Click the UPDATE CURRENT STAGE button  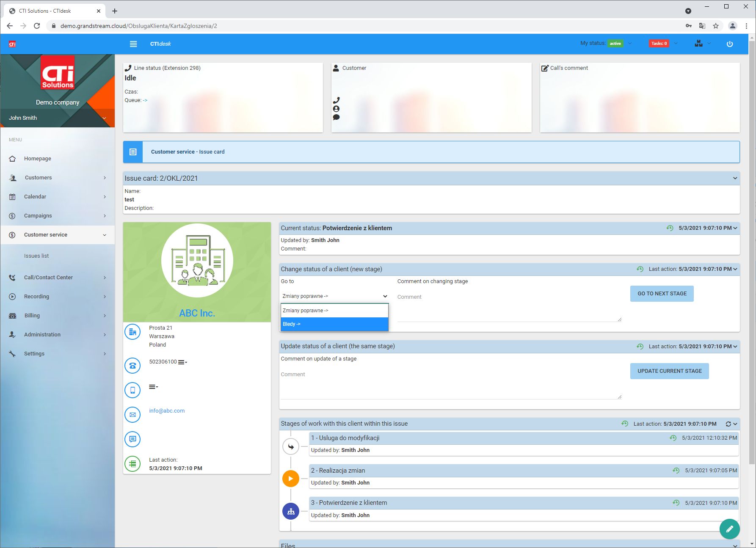669,371
